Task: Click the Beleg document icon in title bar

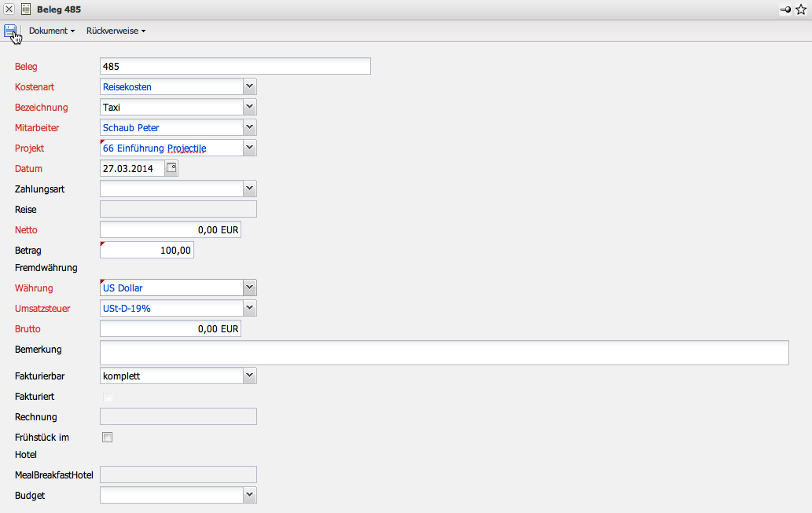Action: coord(26,9)
